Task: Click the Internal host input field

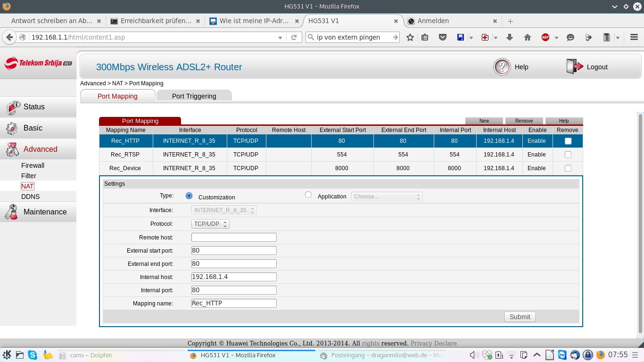Action: coord(234,277)
